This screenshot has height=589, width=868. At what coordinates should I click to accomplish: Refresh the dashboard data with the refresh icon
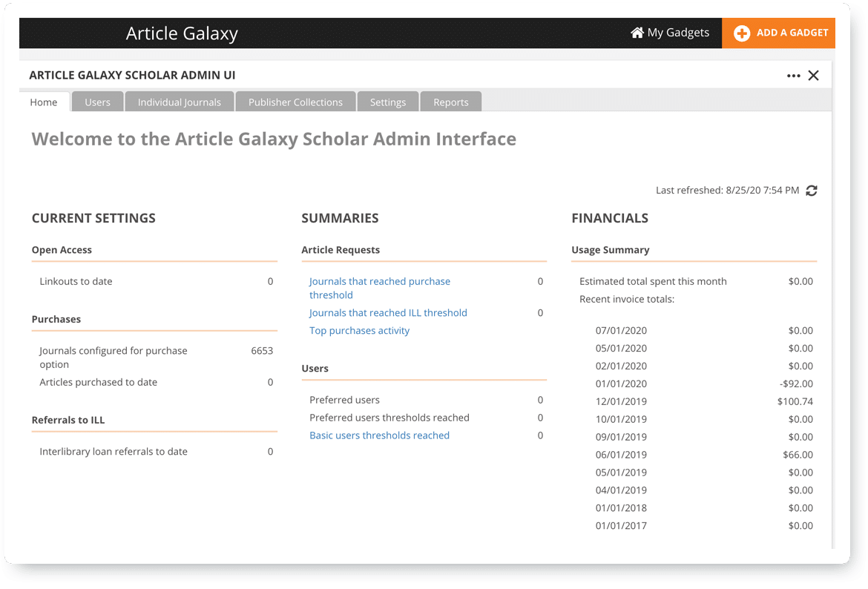[812, 191]
